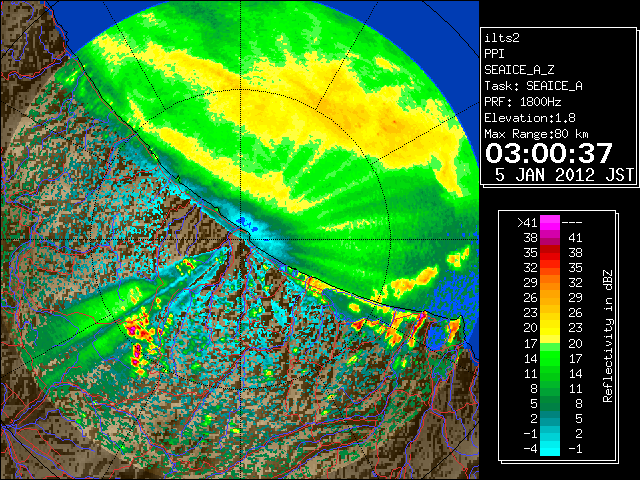
Task: Click the "-4" legend label
Action: click(x=530, y=449)
